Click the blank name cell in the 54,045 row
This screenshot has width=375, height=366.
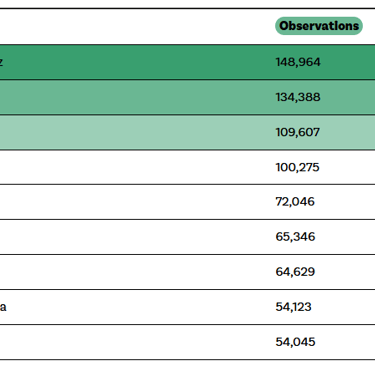[133, 342]
